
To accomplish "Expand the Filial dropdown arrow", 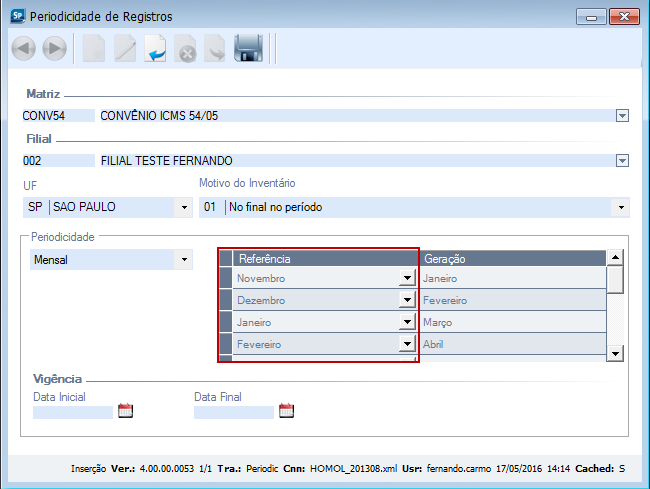I will (622, 161).
